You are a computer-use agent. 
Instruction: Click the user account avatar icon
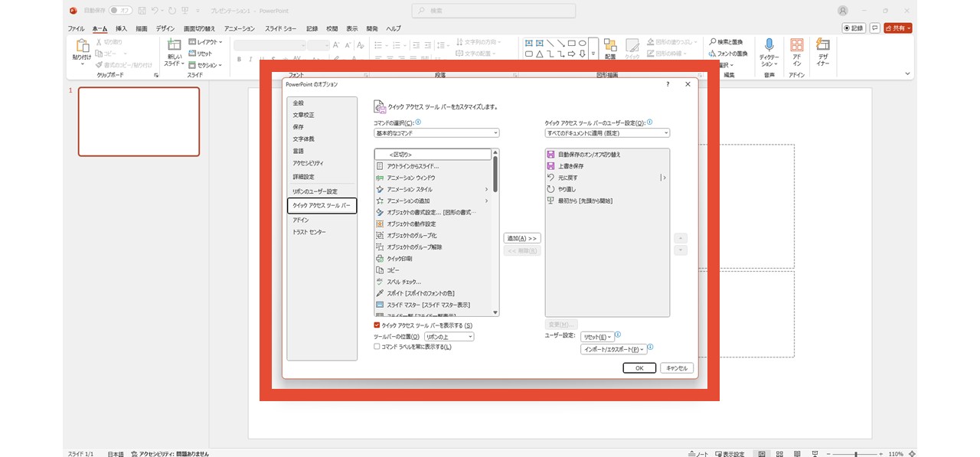(x=843, y=11)
